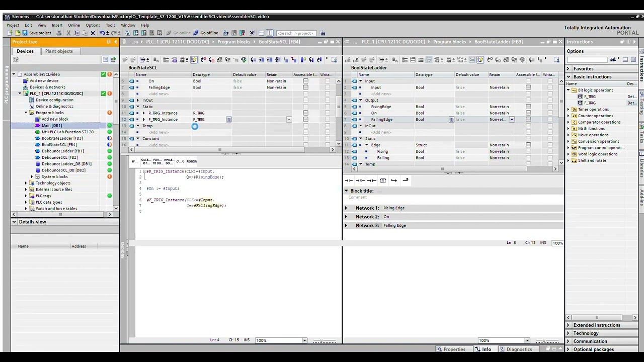Click the Go offline button
The width and height of the screenshot is (644, 362).
click(x=206, y=33)
